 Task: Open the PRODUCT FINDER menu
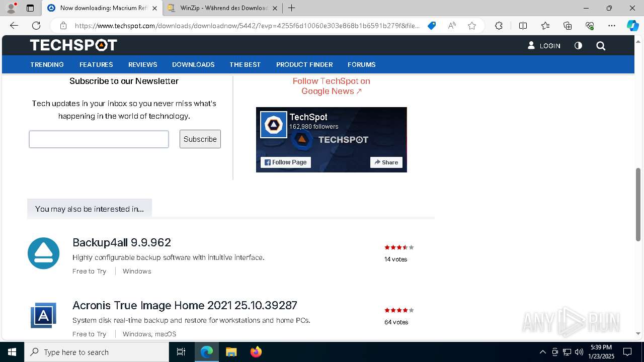304,64
